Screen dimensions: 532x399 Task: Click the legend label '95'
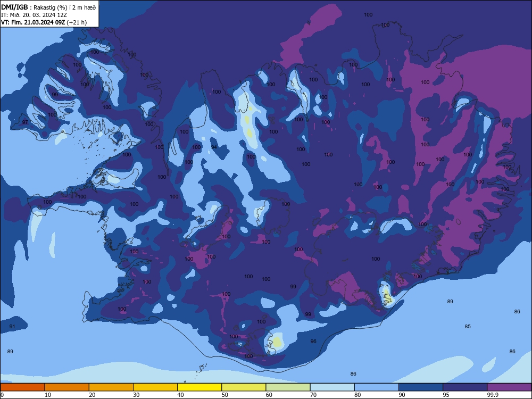446,395
